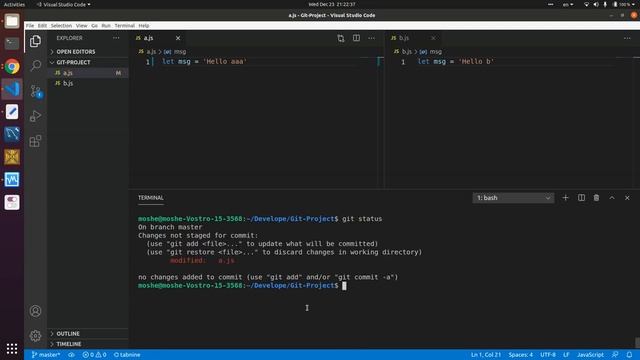This screenshot has height=360, width=640.
Task: Create a new terminal with plus icon
Action: (565, 198)
